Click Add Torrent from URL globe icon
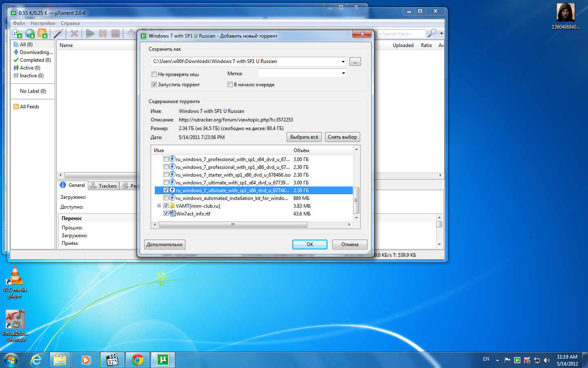 [x=30, y=34]
